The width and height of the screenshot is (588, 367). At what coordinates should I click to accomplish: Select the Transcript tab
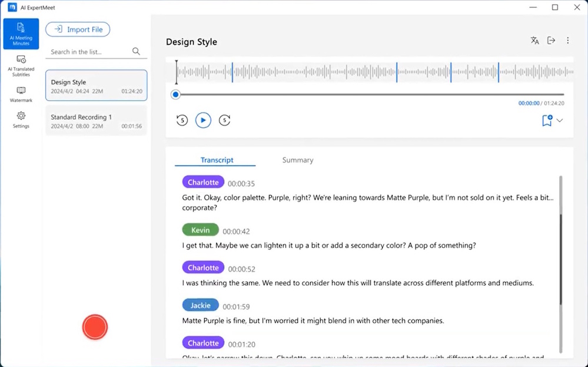tap(217, 160)
